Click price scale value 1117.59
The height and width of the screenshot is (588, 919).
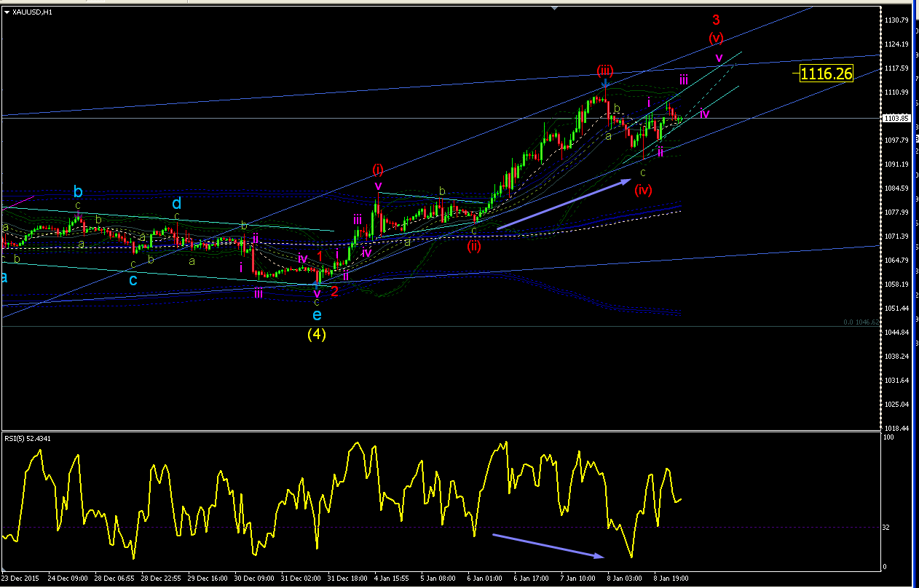click(896, 68)
